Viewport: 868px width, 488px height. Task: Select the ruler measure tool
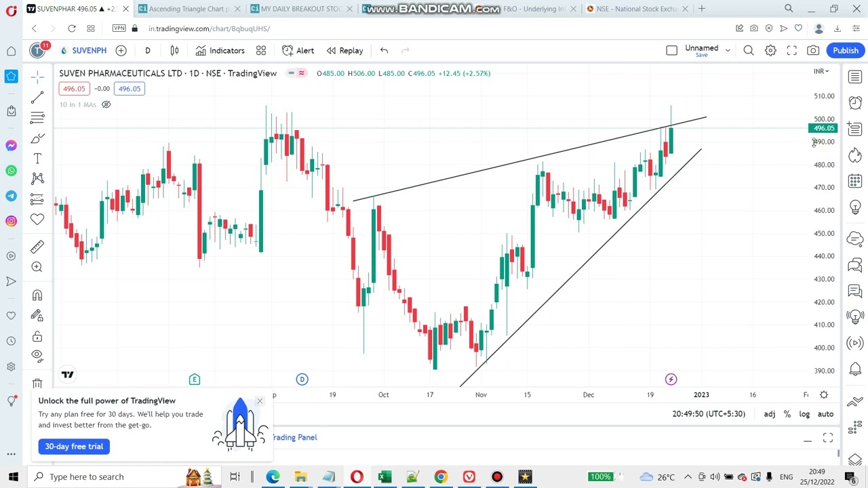(x=37, y=247)
